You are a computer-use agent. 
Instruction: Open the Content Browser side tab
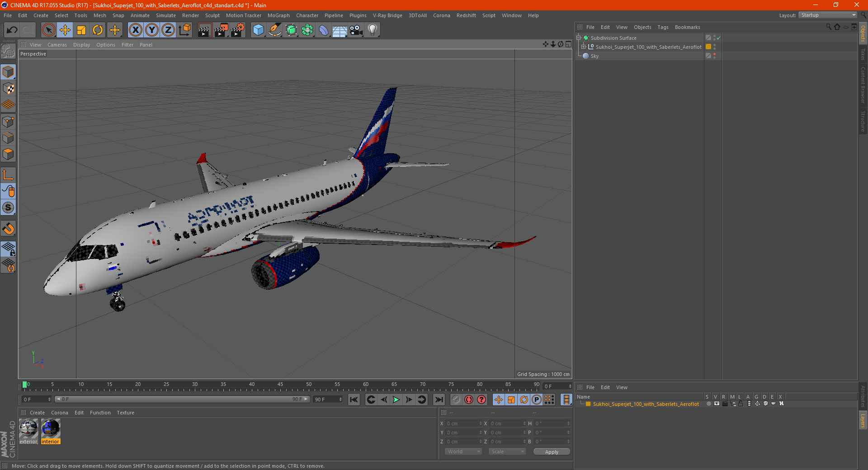[x=863, y=85]
